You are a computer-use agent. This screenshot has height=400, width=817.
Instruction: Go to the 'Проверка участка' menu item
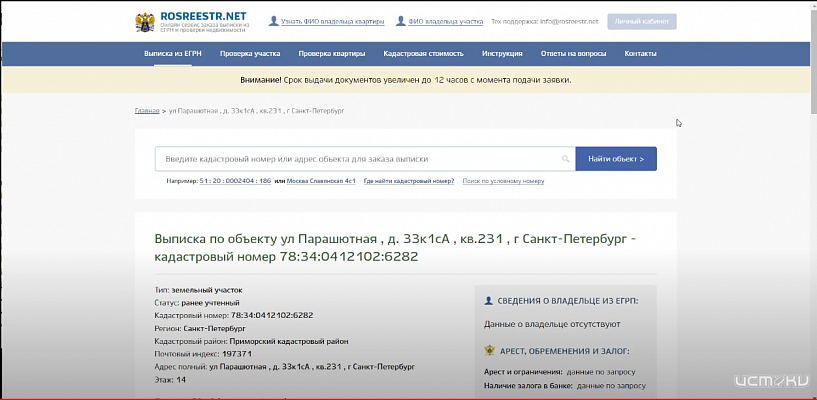tap(251, 54)
